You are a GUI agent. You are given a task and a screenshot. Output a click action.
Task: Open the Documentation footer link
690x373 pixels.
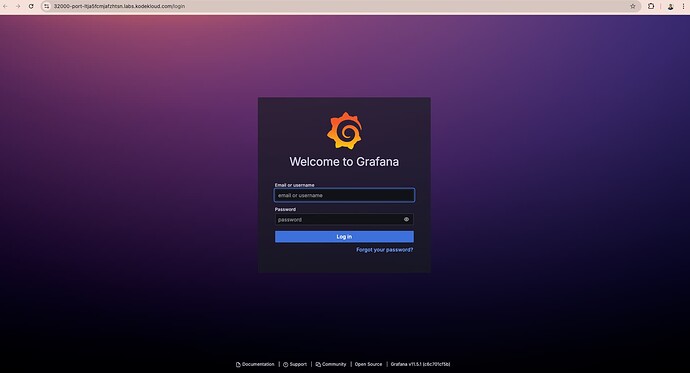tap(255, 364)
